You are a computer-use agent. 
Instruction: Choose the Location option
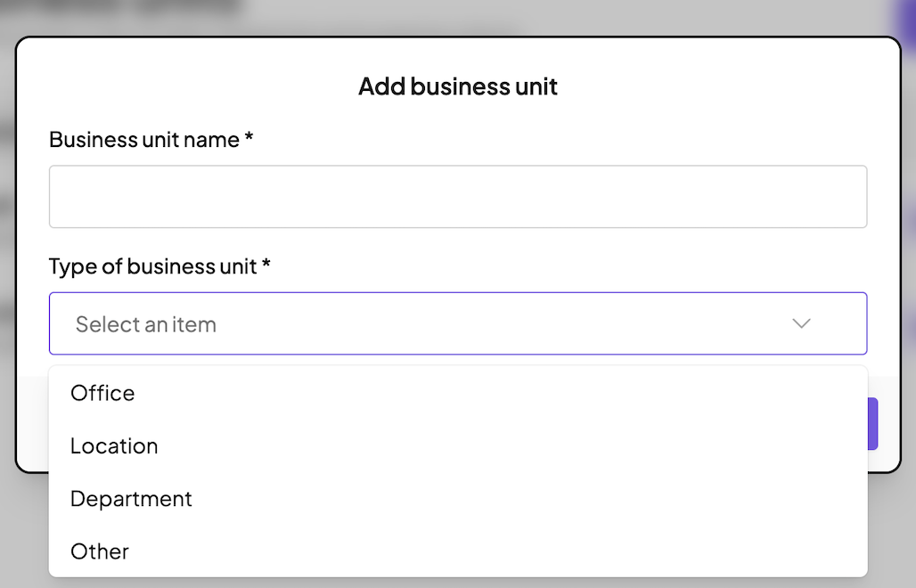click(114, 445)
